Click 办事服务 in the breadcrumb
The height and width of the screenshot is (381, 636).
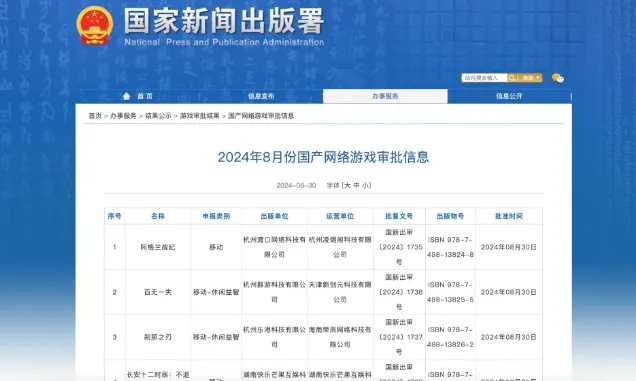coord(123,116)
